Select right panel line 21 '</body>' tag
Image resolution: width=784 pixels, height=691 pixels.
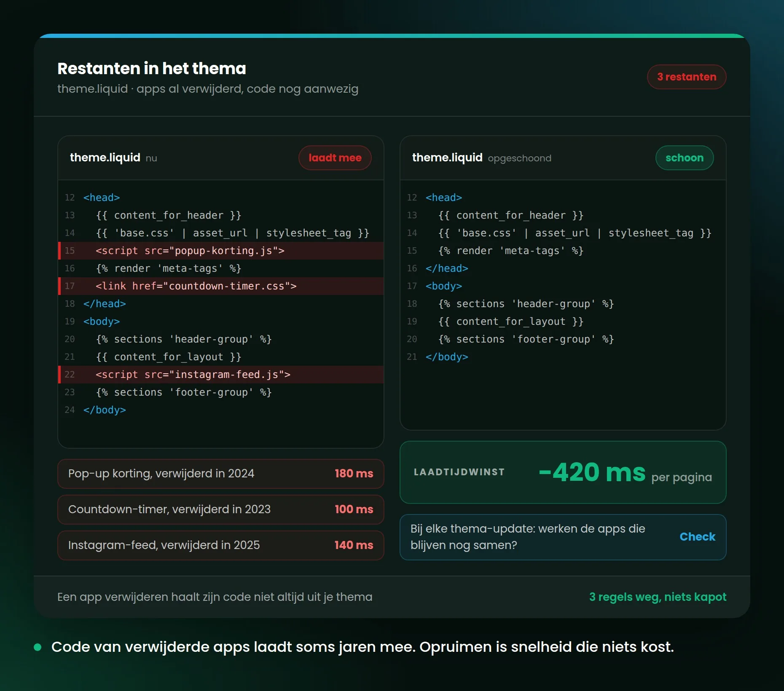coord(447,357)
